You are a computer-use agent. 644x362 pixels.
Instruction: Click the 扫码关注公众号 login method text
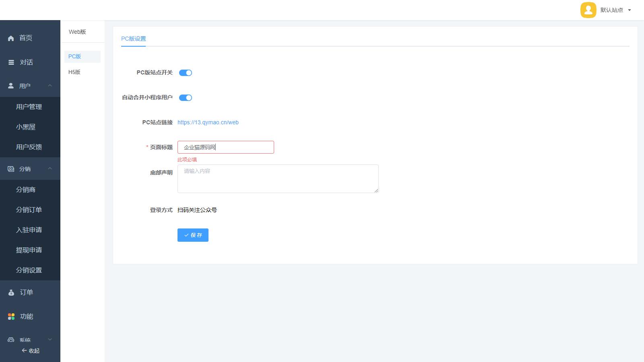click(x=197, y=210)
